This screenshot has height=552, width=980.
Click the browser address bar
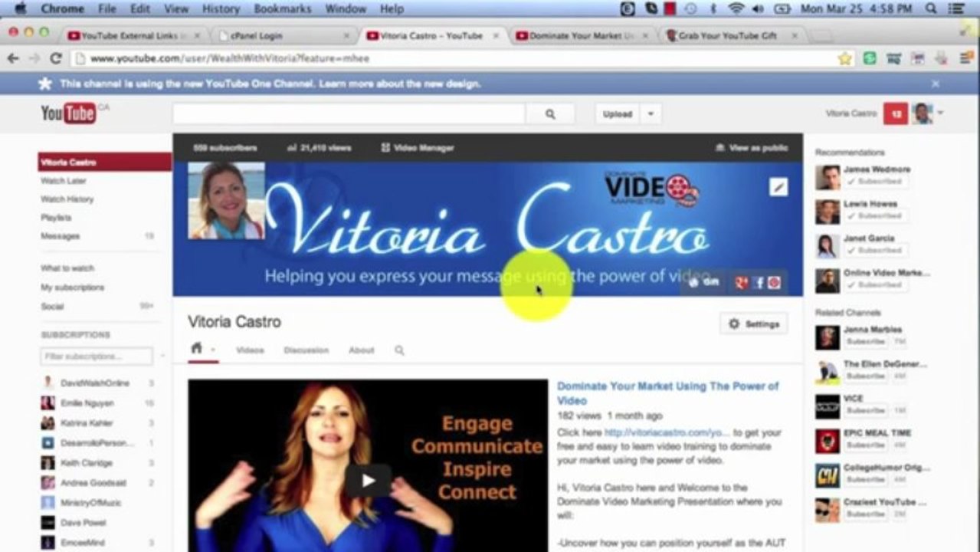click(462, 58)
